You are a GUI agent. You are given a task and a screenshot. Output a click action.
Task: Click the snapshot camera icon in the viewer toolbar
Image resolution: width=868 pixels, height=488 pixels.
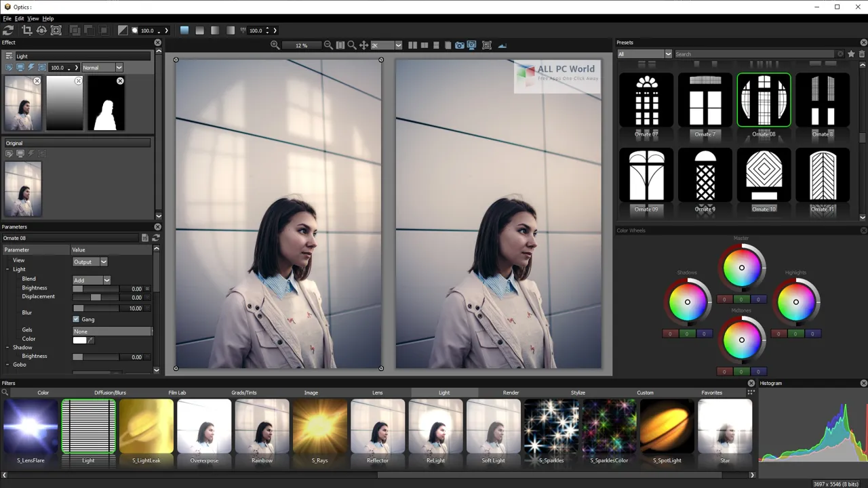(x=459, y=45)
